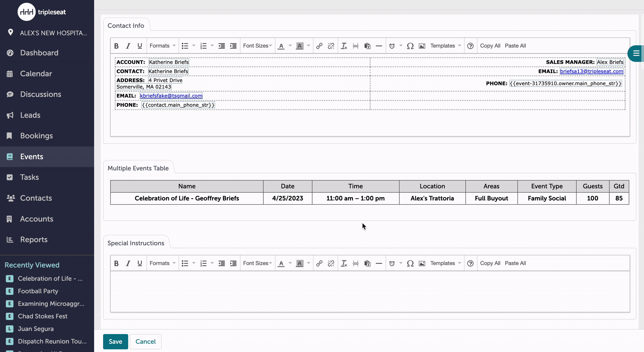Screen dimensions: 644x352
Task: Toggle italic in Contact Info toolbar
Action: click(x=128, y=46)
